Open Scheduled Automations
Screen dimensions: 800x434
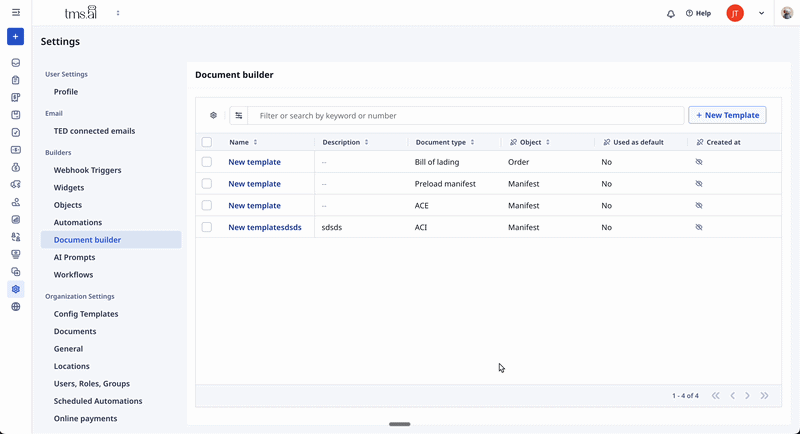[98, 401]
